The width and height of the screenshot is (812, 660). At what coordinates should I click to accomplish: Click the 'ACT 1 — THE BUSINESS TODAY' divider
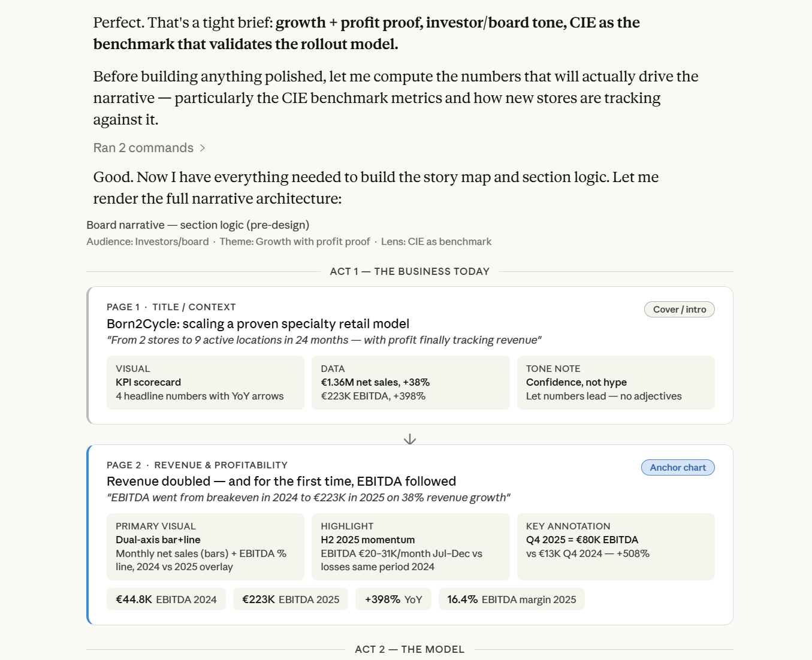click(x=410, y=271)
